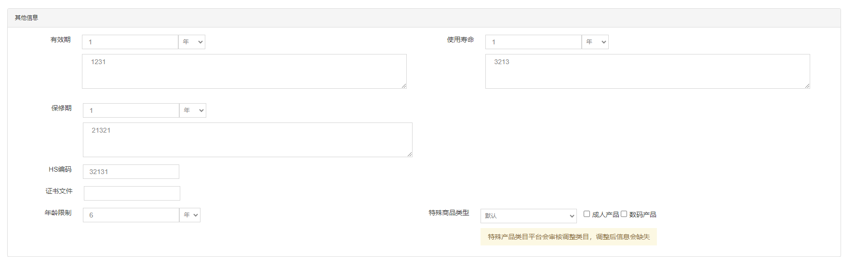Click the 年龄限制 input field
Image resolution: width=868 pixels, height=257 pixels.
pos(131,215)
